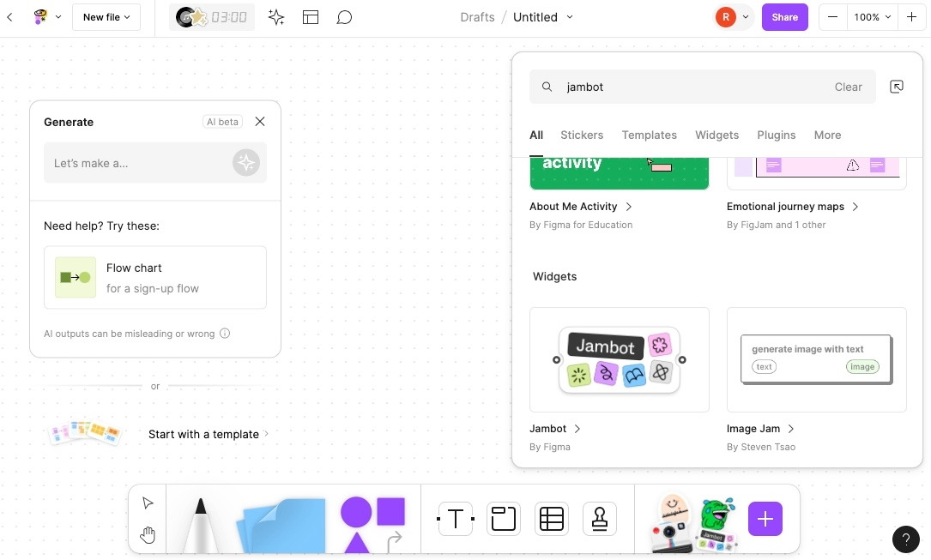This screenshot has height=560, width=931.
Task: Open the 100% zoom level dropdown
Action: pos(872,17)
